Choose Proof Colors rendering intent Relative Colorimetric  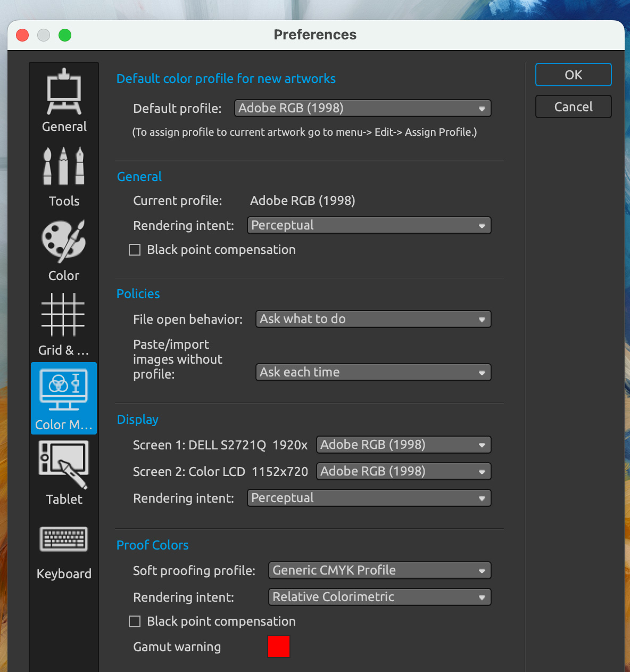[x=379, y=597]
